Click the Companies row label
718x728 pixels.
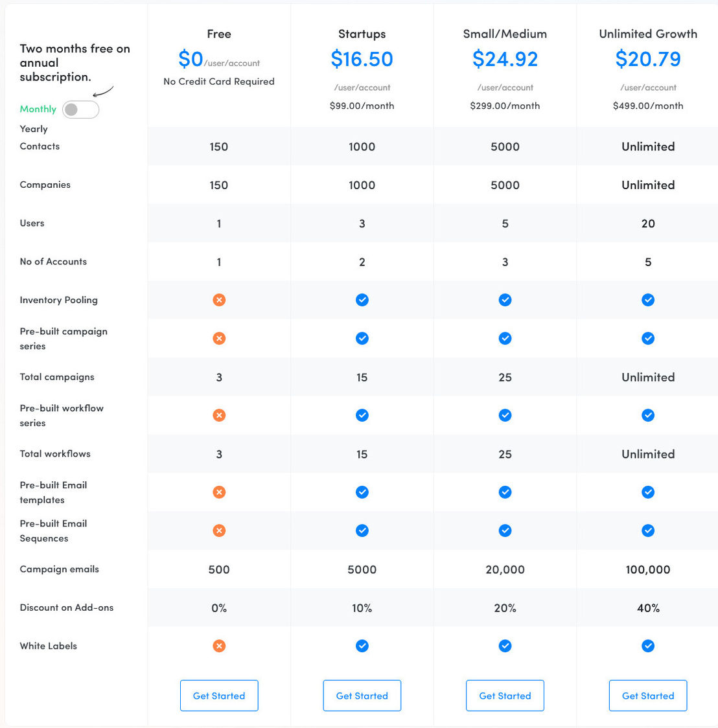tap(45, 185)
